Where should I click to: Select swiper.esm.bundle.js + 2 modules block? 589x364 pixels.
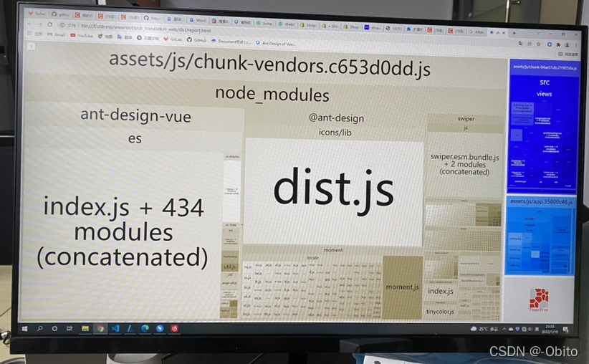(x=464, y=164)
